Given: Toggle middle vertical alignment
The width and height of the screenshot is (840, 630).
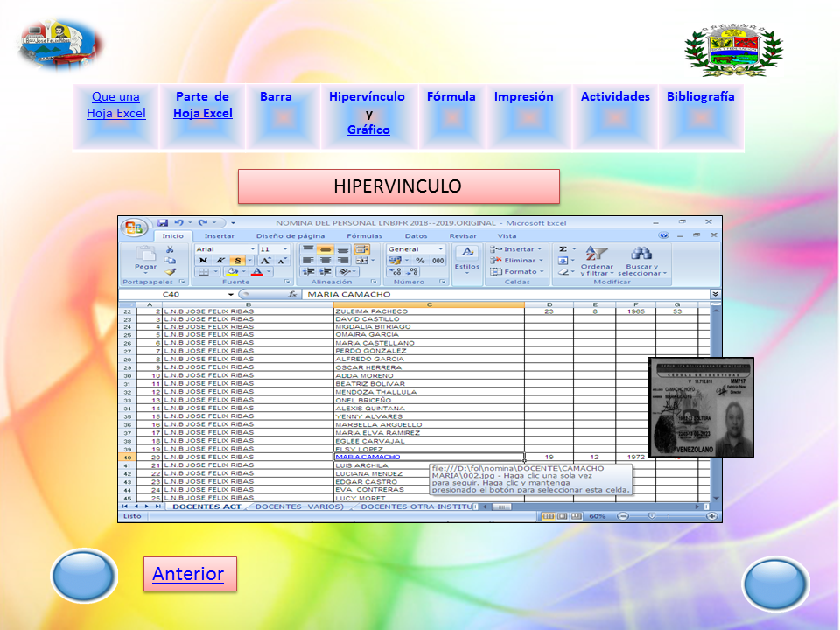Looking at the screenshot, I should pos(325,249).
